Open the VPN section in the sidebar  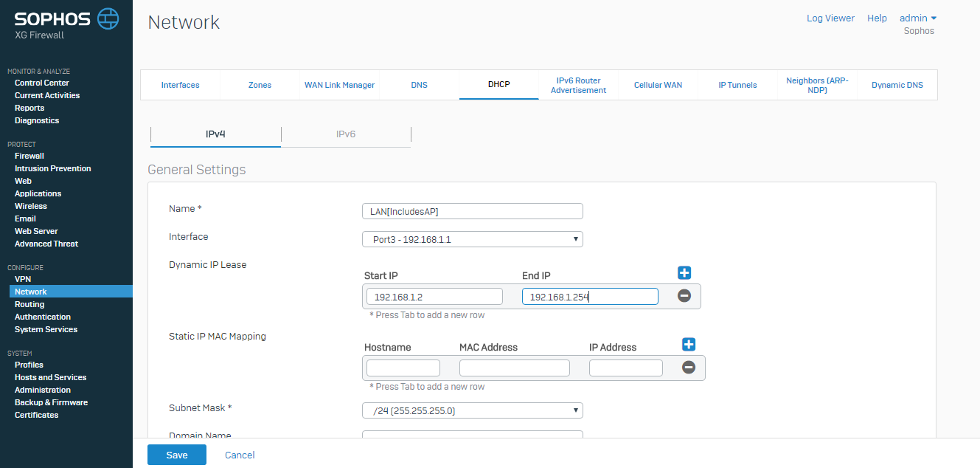[23, 279]
